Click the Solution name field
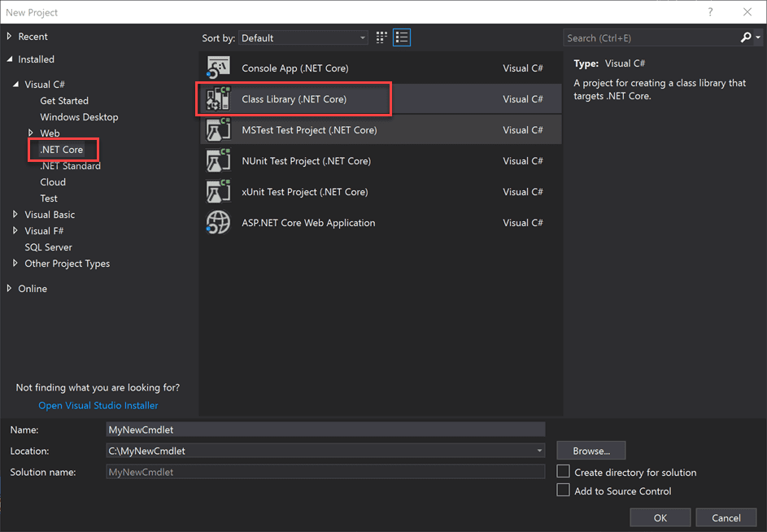This screenshot has width=767, height=532. click(325, 472)
